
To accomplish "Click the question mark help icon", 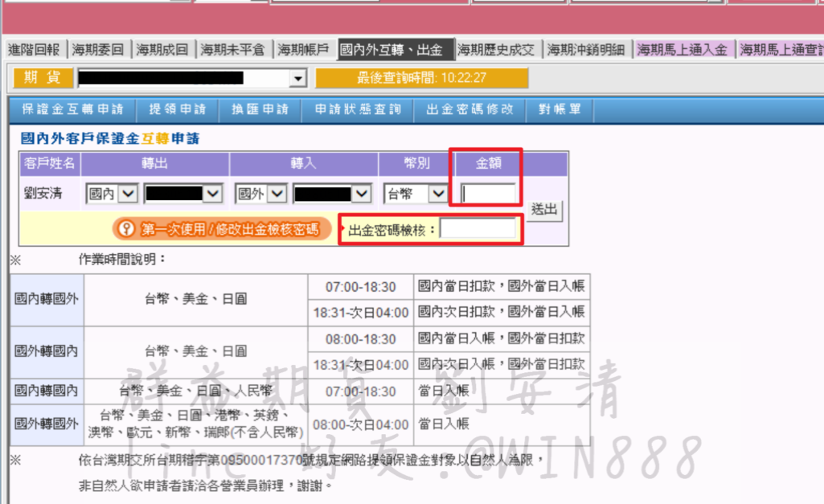I will tap(126, 229).
